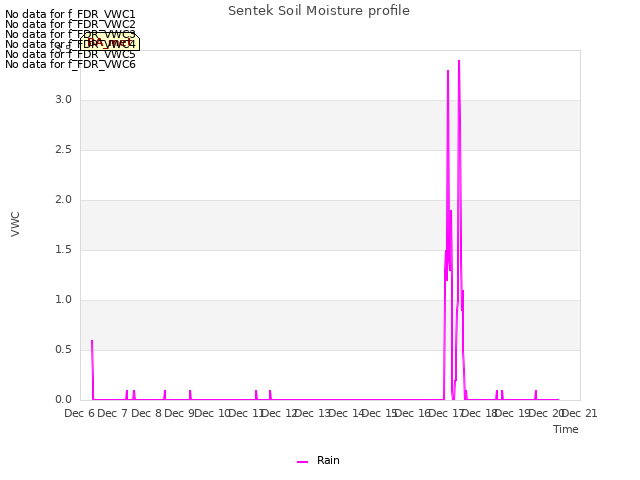Click the magenta Rain legend swatch
640x480 pixels.
pyautogui.click(x=302, y=462)
